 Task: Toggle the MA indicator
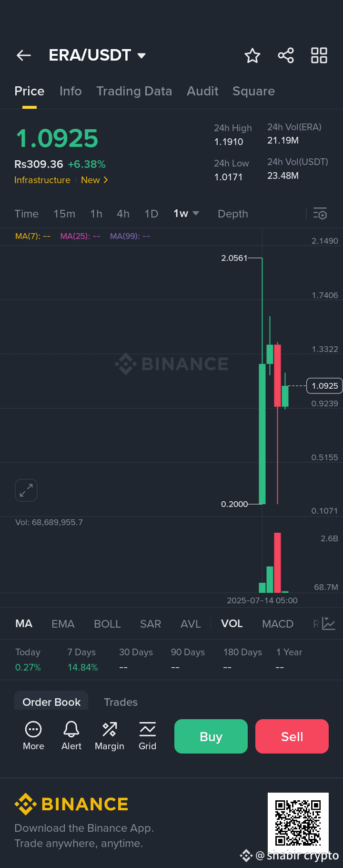[x=24, y=624]
